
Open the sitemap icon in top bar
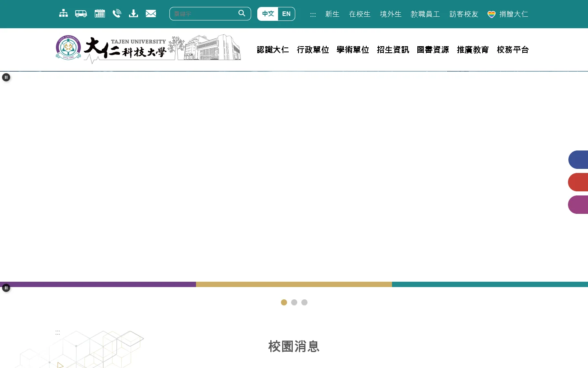[x=63, y=13]
